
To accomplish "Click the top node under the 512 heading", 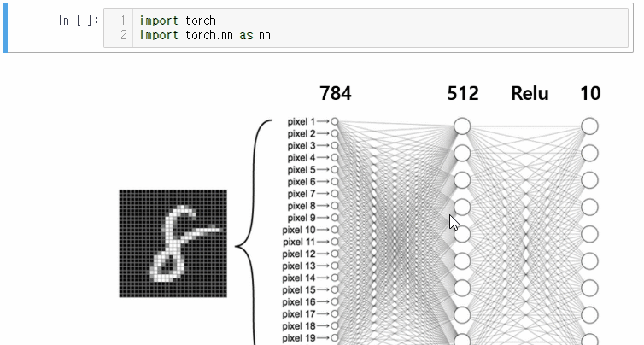I will tap(462, 126).
